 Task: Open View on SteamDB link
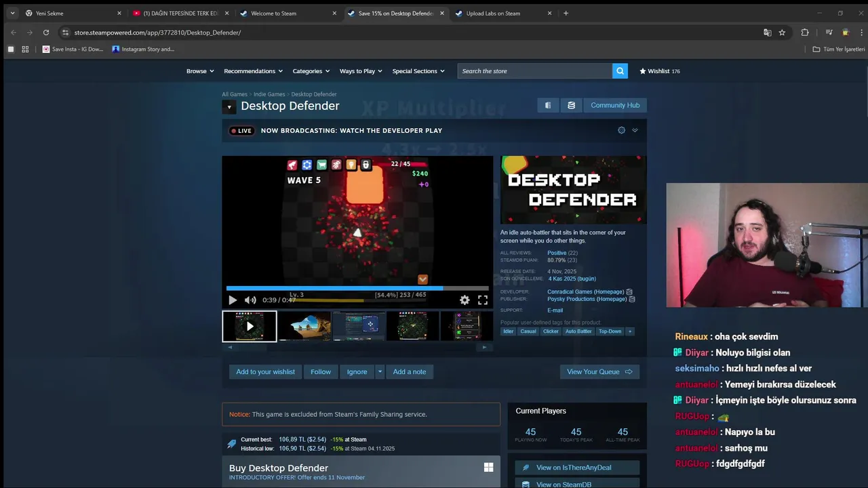(x=577, y=484)
